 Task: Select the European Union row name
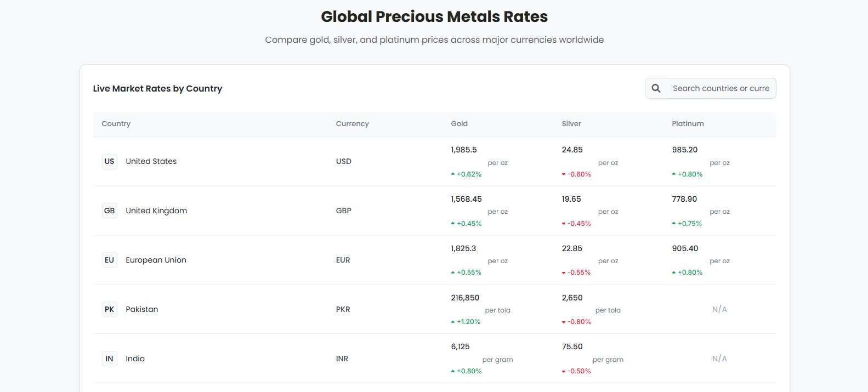[x=156, y=260]
